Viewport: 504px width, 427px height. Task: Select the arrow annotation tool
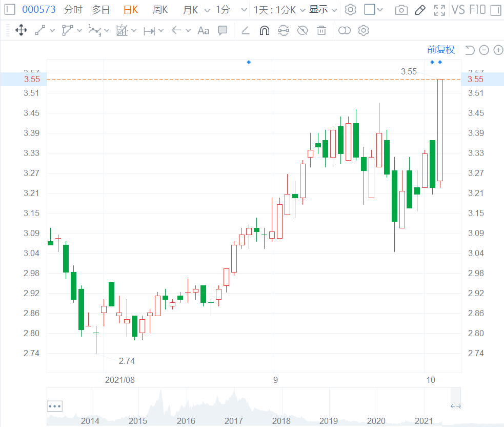[x=176, y=30]
